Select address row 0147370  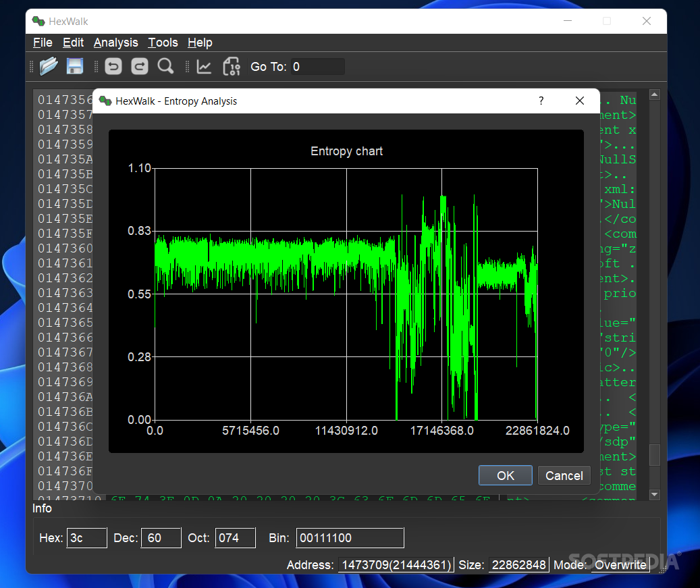(x=65, y=486)
